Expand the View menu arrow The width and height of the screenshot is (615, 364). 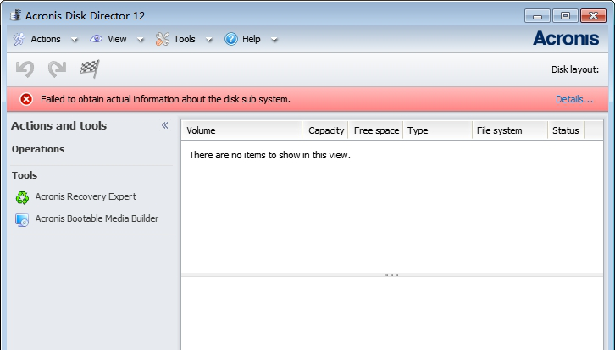click(140, 40)
